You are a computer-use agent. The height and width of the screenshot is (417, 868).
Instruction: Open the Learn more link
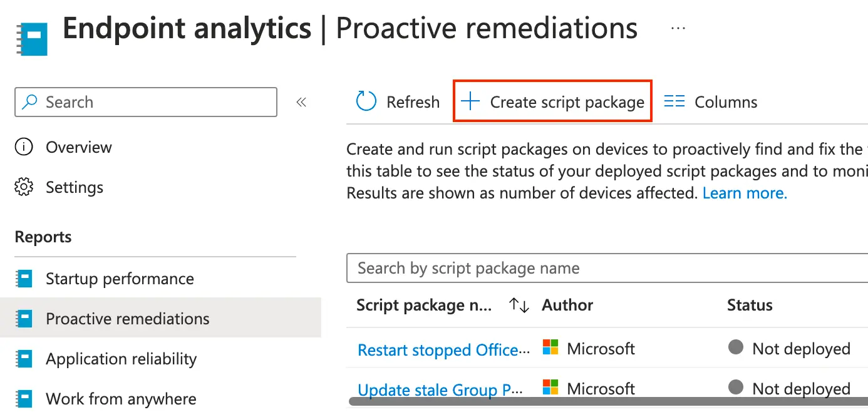click(745, 193)
